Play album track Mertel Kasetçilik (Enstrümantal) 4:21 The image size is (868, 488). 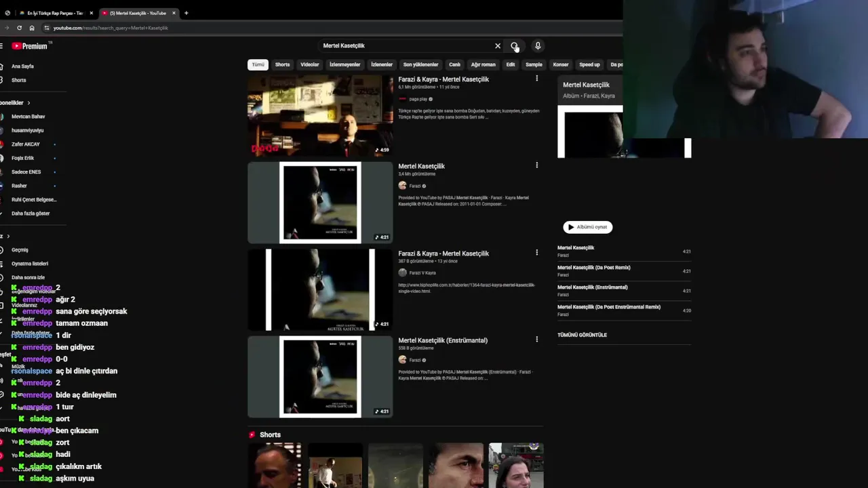(x=624, y=291)
